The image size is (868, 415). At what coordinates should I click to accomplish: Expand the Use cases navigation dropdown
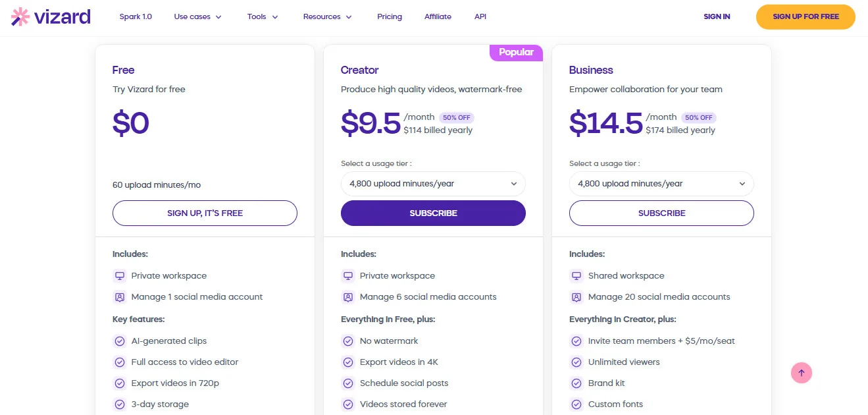click(x=197, y=16)
